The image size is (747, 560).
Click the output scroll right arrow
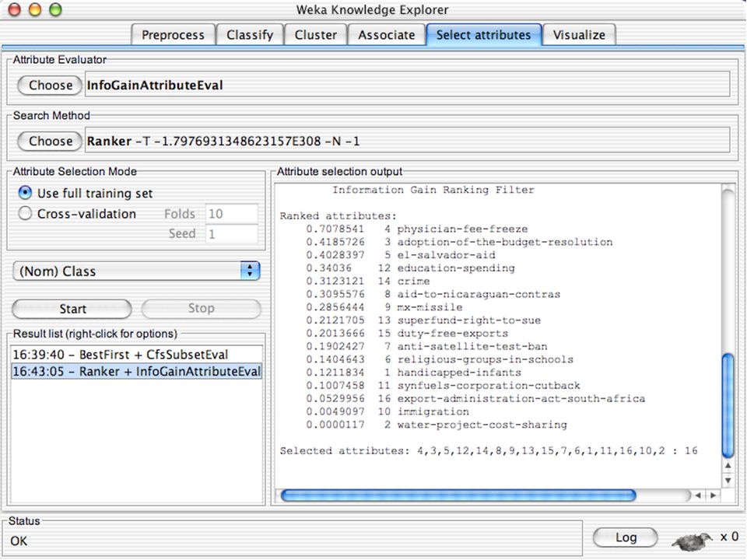(714, 495)
